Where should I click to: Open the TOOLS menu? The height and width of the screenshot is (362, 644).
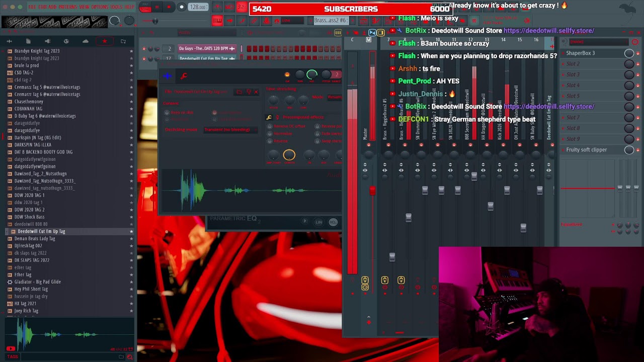click(116, 7)
